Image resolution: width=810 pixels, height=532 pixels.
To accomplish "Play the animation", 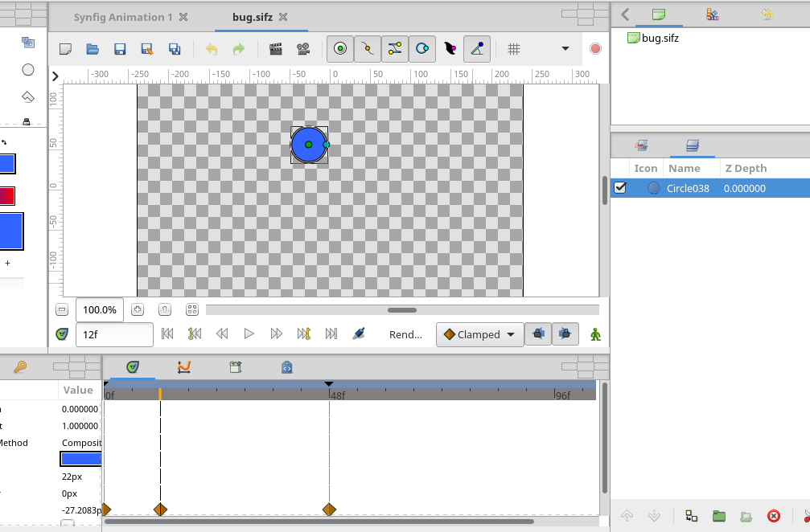I will pyautogui.click(x=249, y=334).
